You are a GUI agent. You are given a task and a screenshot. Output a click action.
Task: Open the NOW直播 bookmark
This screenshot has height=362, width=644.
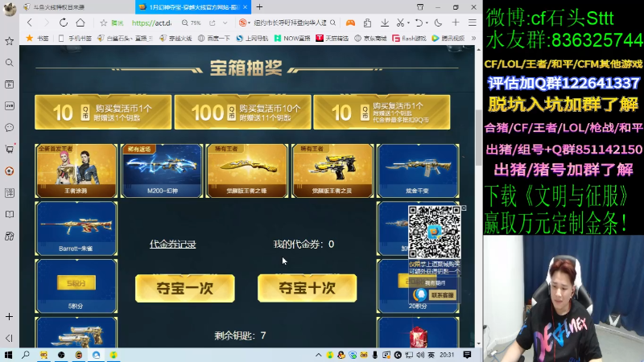pyautogui.click(x=292, y=38)
